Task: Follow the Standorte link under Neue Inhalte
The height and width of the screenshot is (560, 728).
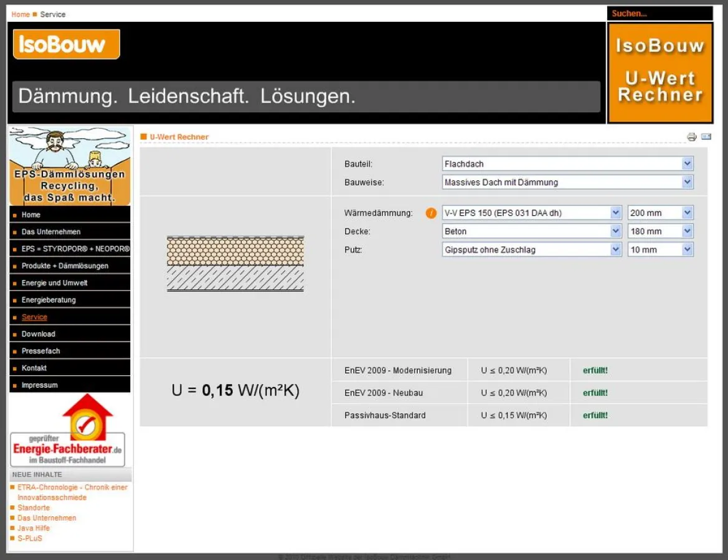Action: point(33,508)
